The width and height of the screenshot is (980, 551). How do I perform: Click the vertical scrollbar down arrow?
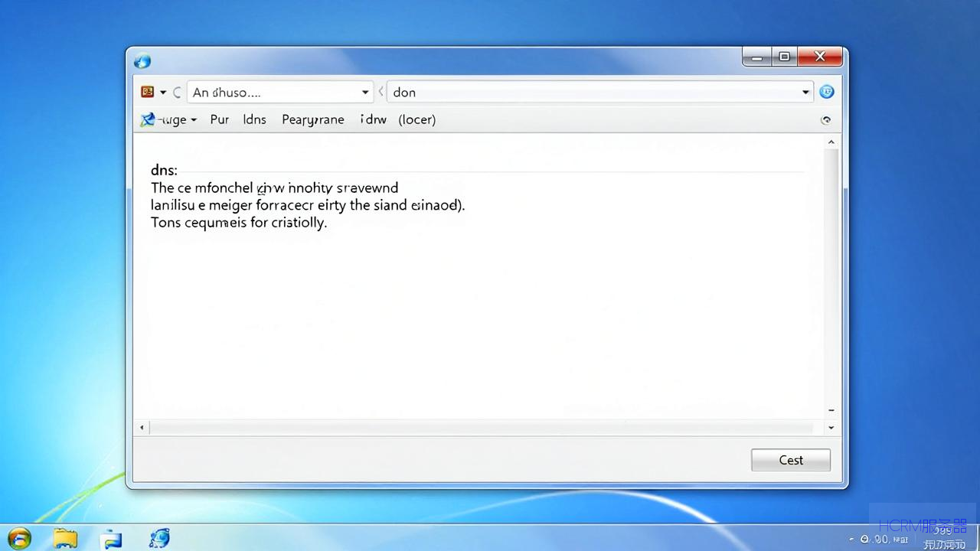(x=831, y=428)
